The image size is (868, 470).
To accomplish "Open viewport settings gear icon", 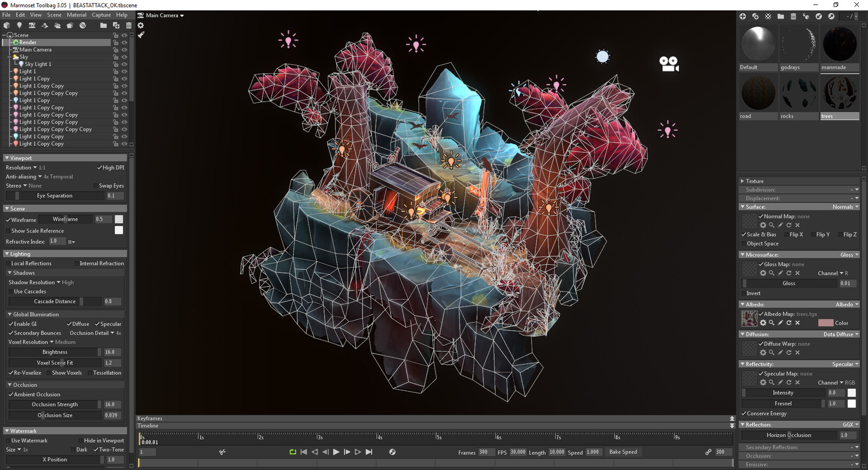I will click(x=141, y=25).
